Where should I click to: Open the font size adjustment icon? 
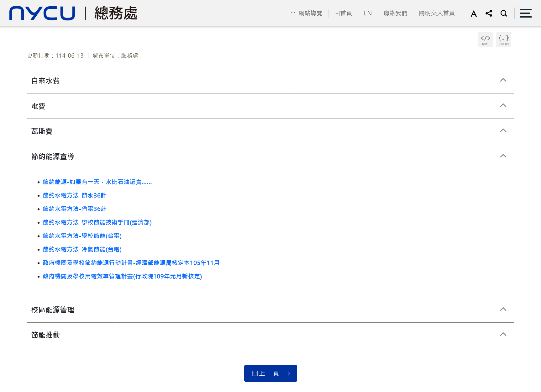[474, 13]
